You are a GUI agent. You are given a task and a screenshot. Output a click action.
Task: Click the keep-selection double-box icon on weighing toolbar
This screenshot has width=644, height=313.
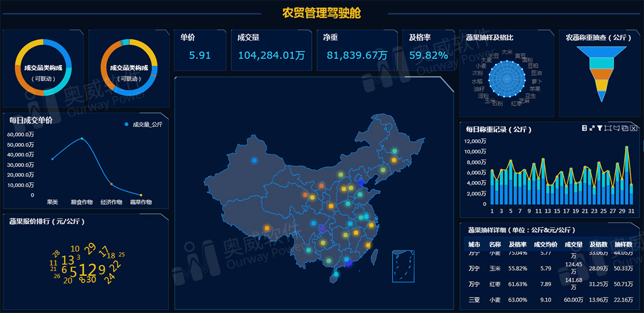click(x=625, y=128)
